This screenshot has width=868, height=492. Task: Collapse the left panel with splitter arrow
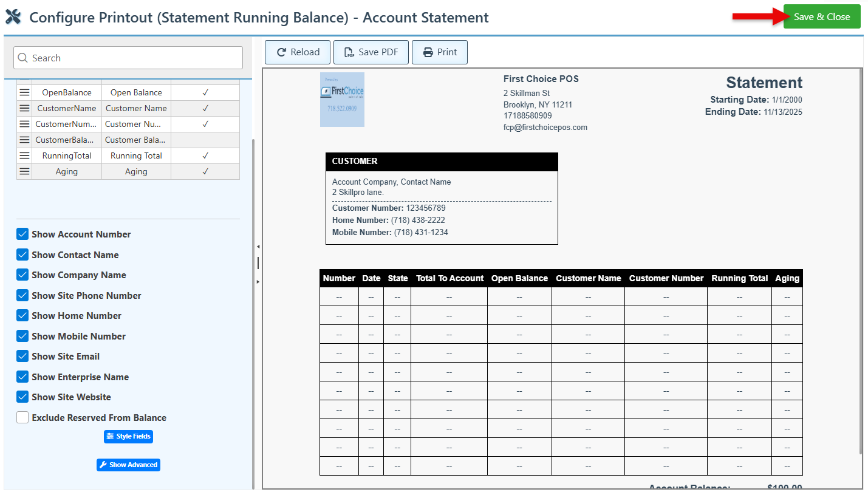258,247
